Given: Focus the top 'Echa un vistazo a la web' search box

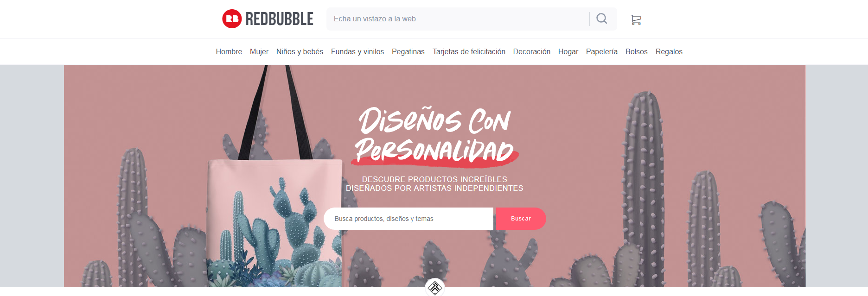Looking at the screenshot, I should tap(458, 19).
